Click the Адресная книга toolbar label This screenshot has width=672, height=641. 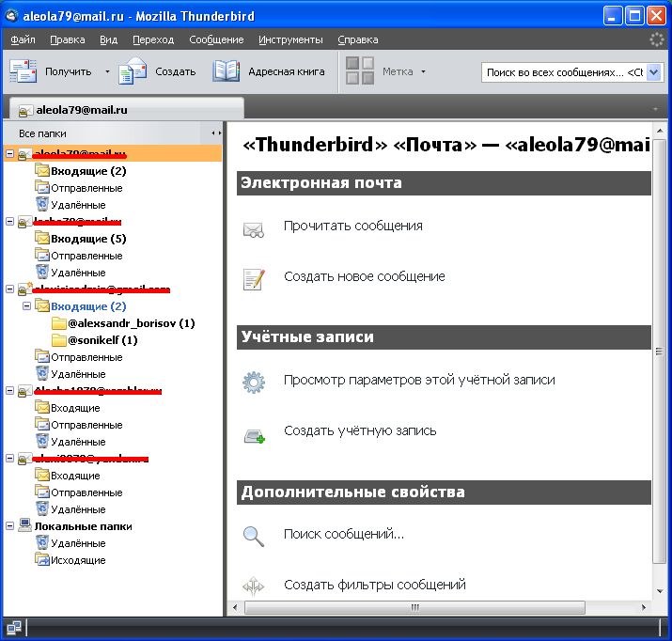[x=287, y=71]
